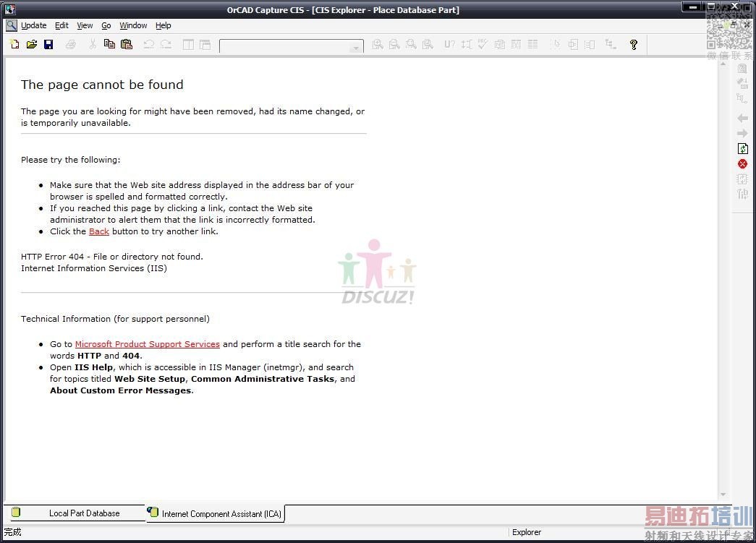Click the vertical scrollbar down arrow

723,495
